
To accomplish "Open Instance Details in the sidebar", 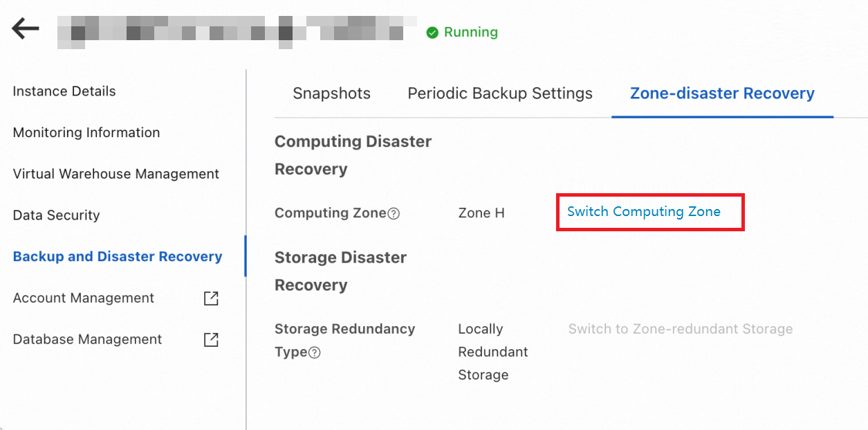I will [64, 91].
